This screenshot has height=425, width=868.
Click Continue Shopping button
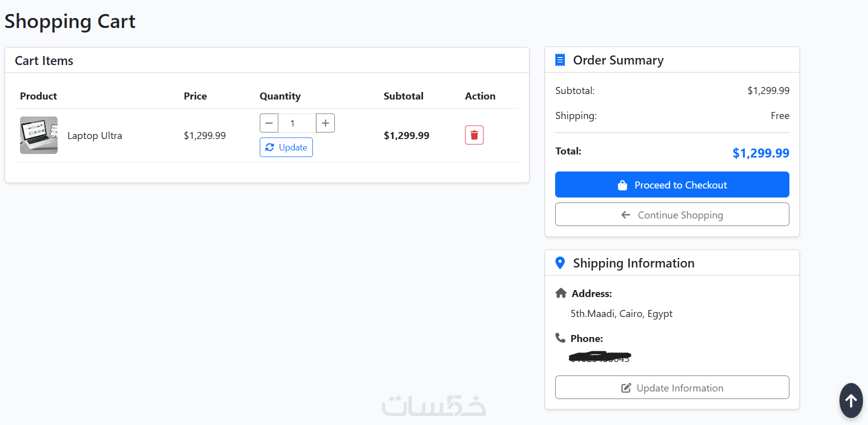click(x=672, y=214)
